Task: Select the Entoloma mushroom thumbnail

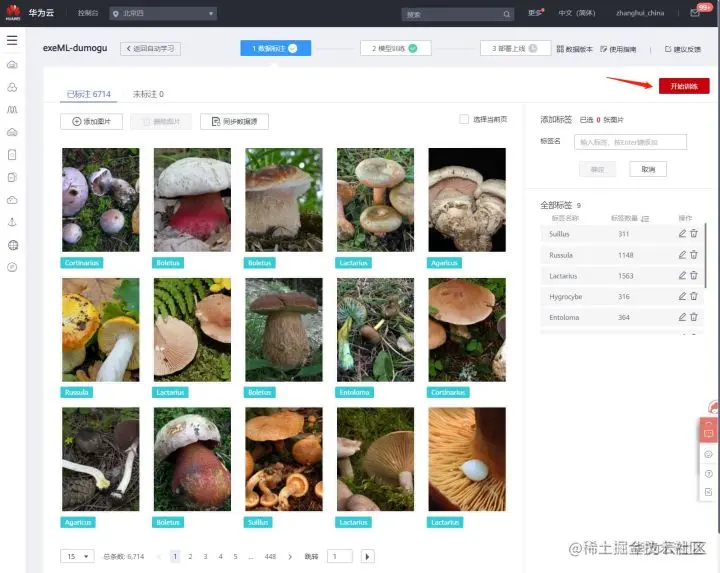Action: [375, 330]
